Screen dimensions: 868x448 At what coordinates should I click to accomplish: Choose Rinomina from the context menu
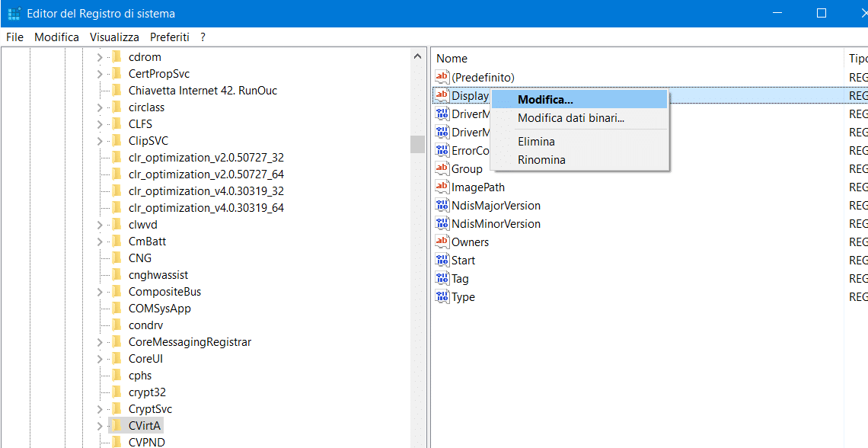[580, 160]
